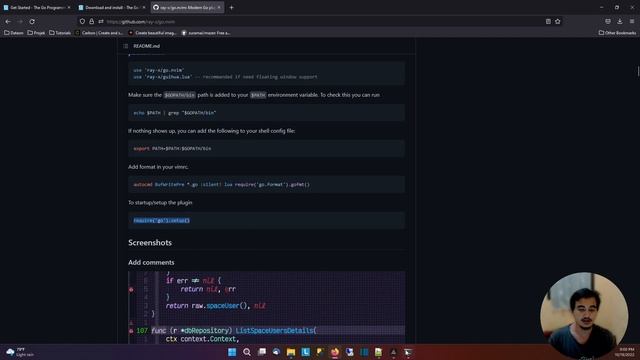
Task: Open the Windows Start menu
Action: tap(232, 352)
